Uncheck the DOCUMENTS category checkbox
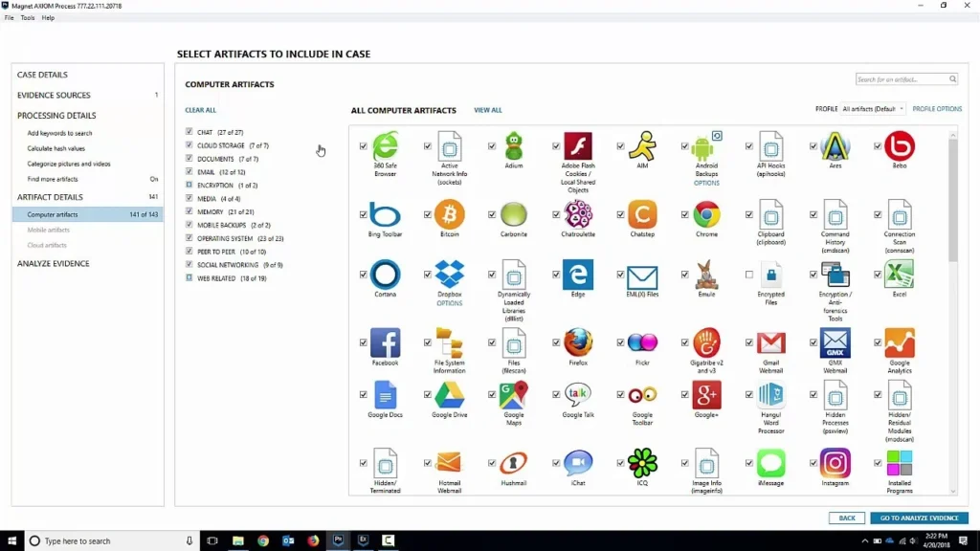The height and width of the screenshot is (551, 980). pos(189,158)
